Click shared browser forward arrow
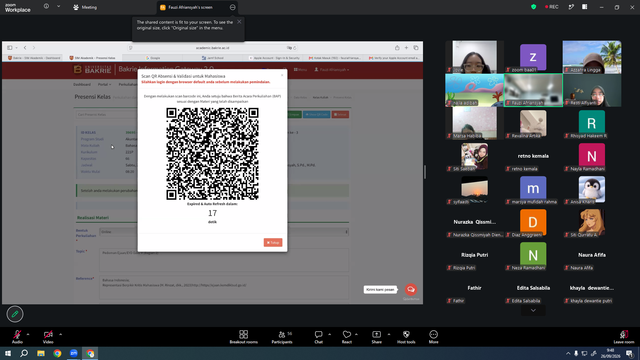640x360 pixels. (x=34, y=48)
